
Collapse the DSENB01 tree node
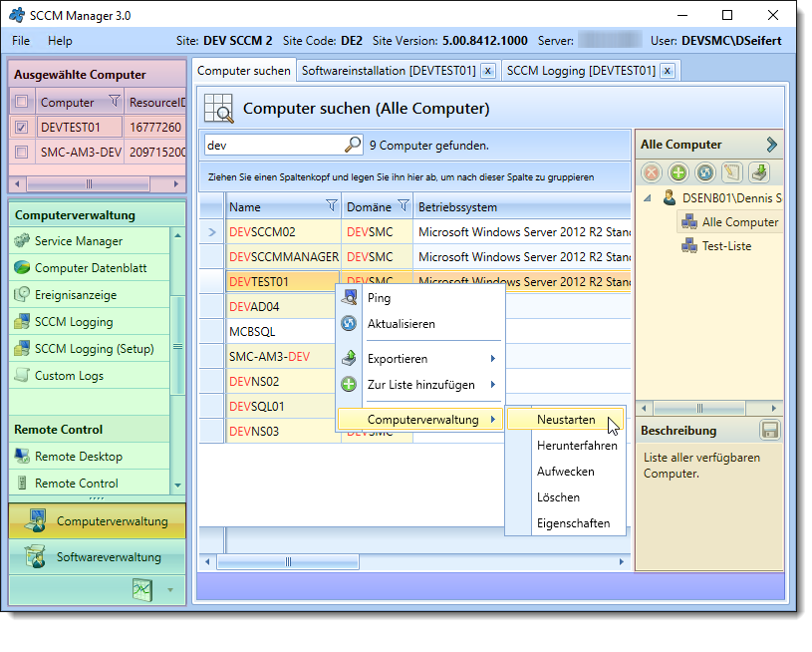point(648,198)
